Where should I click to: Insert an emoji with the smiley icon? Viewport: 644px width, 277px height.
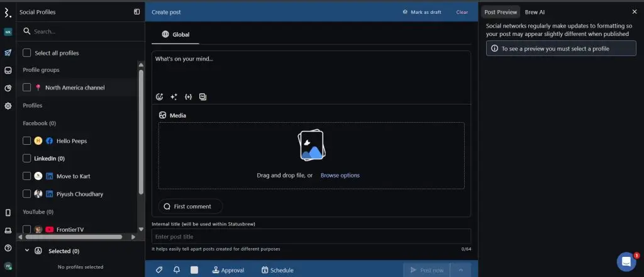160,97
